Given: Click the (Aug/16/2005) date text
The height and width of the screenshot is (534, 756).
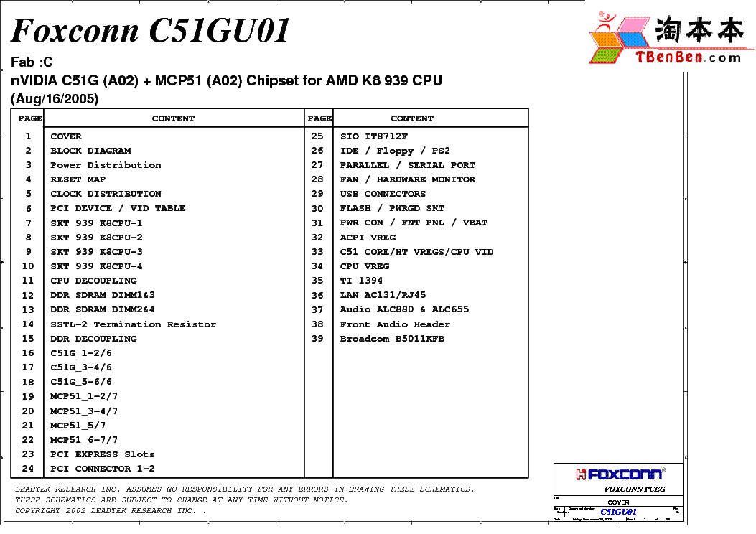Looking at the screenshot, I should [x=55, y=99].
